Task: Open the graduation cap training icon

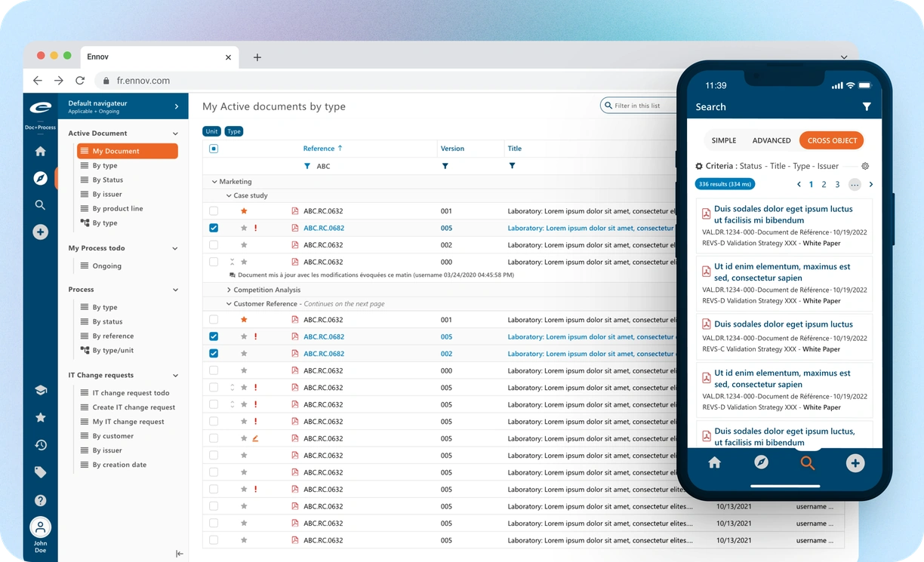Action: coord(41,390)
